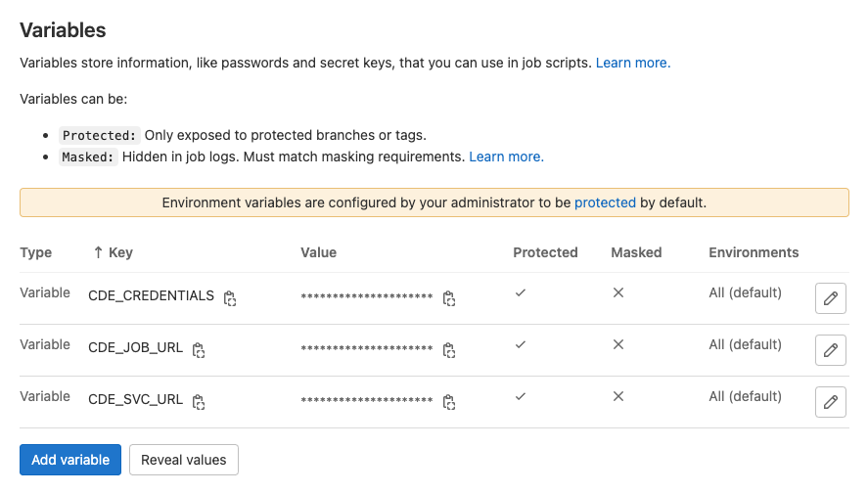Open the Learn more link about variables
Viewport: 868px width, 493px height.
pyautogui.click(x=633, y=63)
